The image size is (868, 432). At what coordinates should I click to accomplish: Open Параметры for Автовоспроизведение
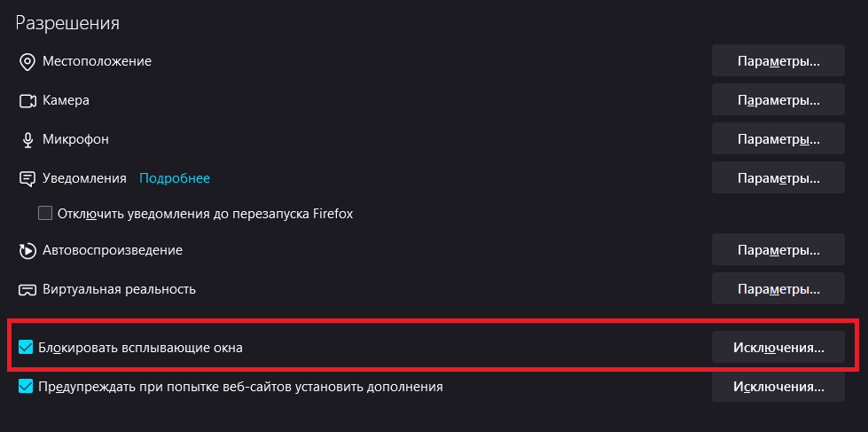coord(778,250)
